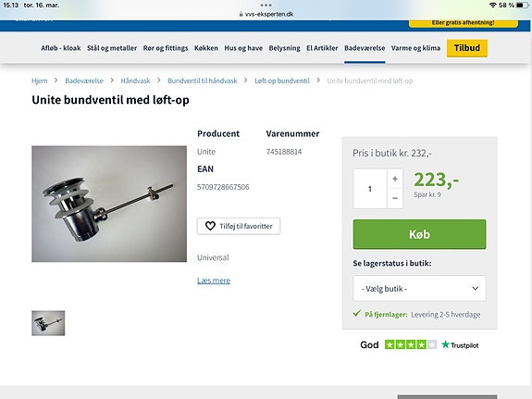Click the Trustpilot star logo

point(445,344)
